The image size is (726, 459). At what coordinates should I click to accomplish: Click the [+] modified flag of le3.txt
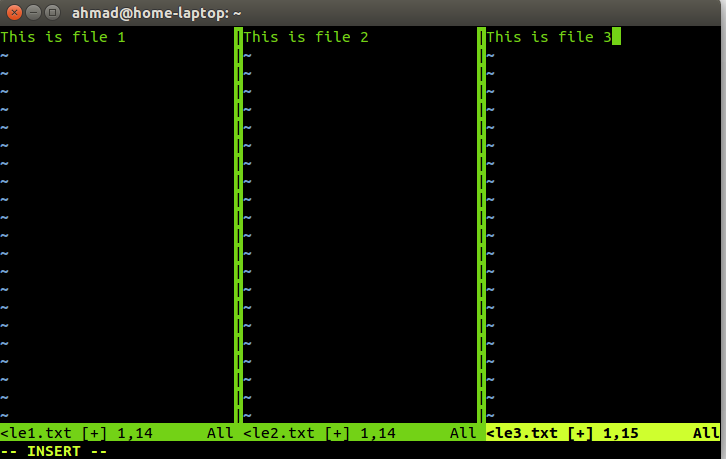click(x=580, y=433)
